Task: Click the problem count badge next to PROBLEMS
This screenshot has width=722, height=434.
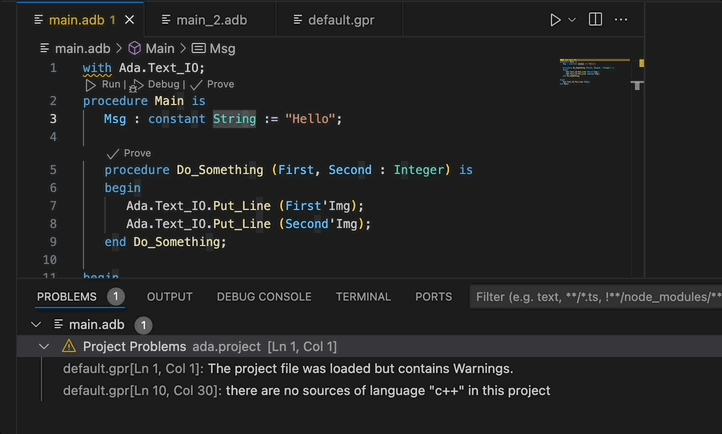Action: [116, 297]
